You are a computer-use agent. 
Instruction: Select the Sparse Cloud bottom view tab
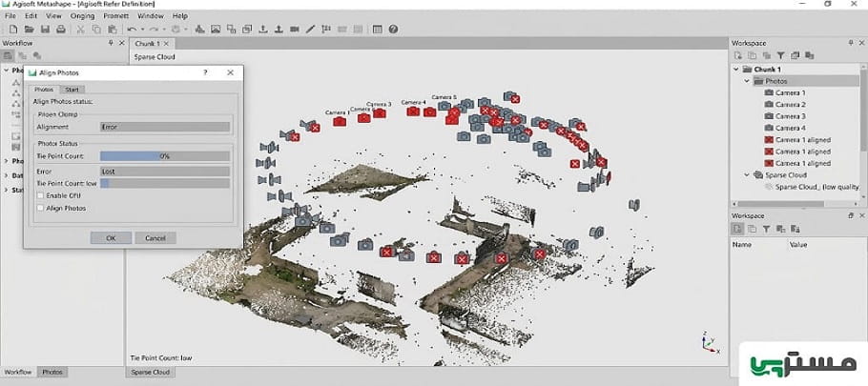pos(151,372)
